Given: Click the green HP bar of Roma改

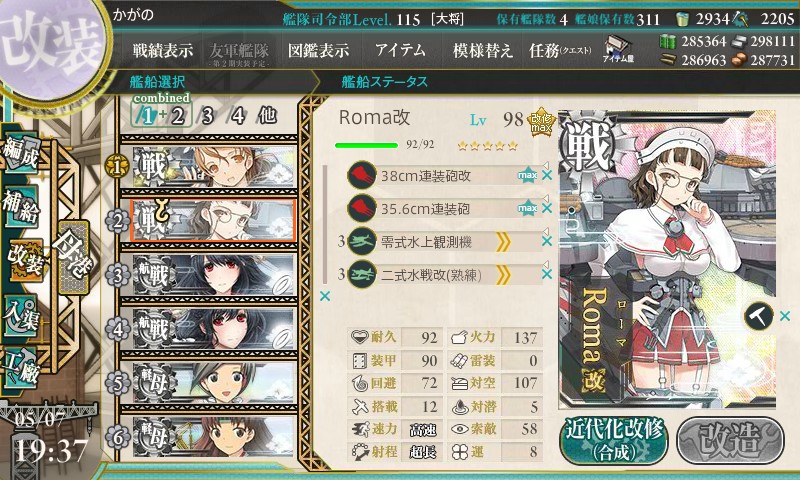Looking at the screenshot, I should point(366,145).
